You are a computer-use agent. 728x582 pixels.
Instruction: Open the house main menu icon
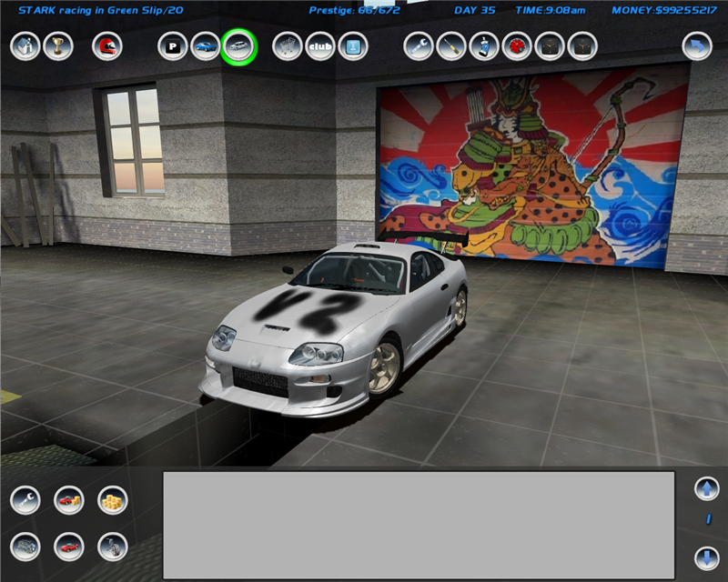[x=25, y=46]
